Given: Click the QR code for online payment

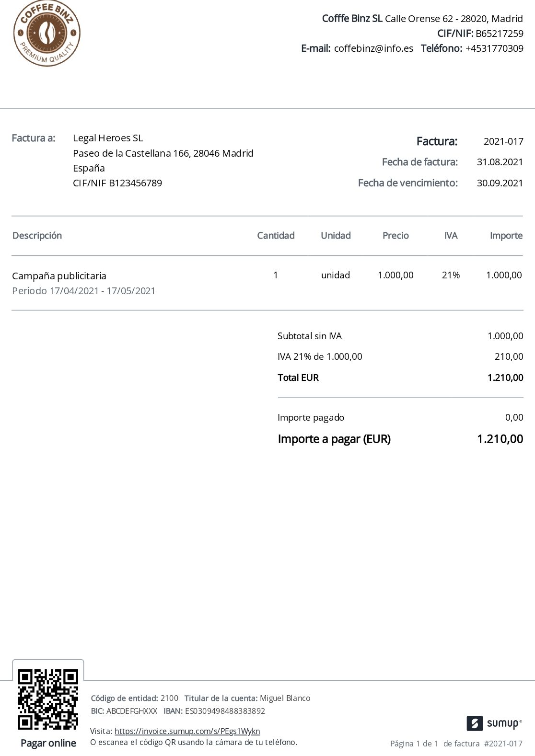Looking at the screenshot, I should [48, 699].
